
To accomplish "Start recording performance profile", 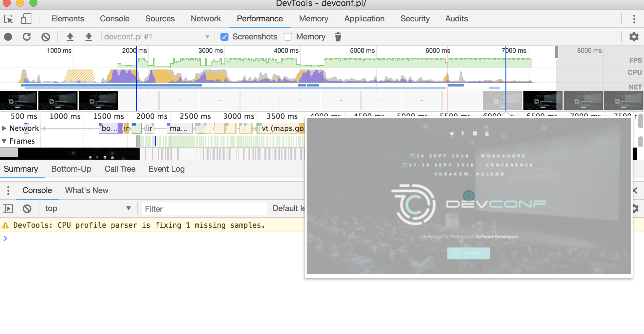I will (8, 37).
